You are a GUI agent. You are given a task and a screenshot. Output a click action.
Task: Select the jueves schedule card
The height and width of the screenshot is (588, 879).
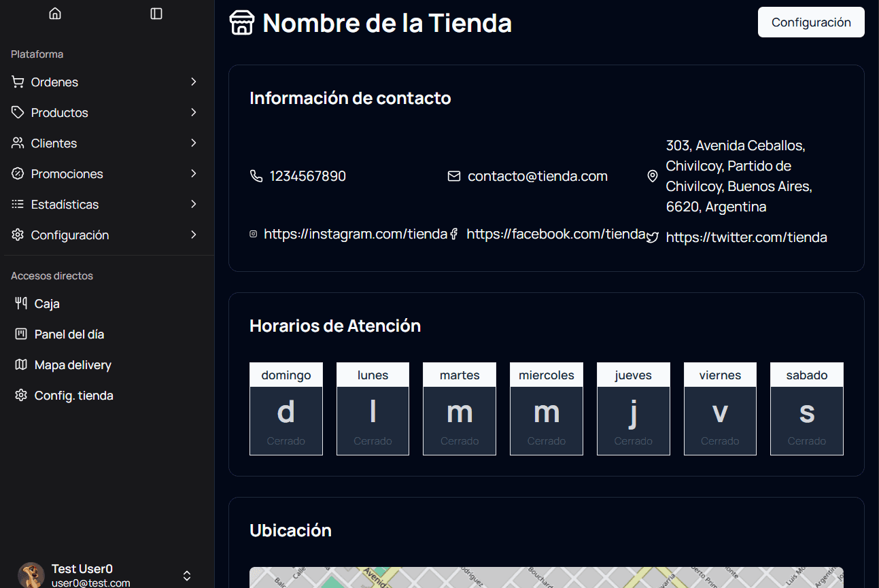pos(634,409)
